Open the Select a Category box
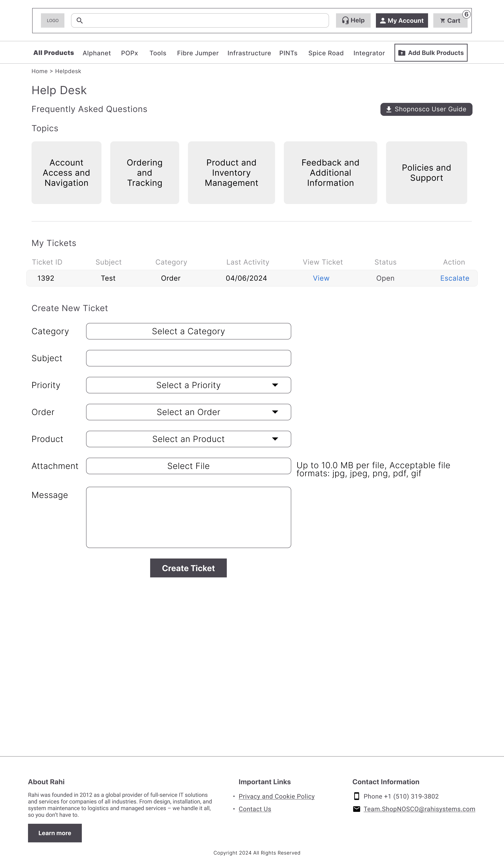504x857 pixels. [188, 331]
